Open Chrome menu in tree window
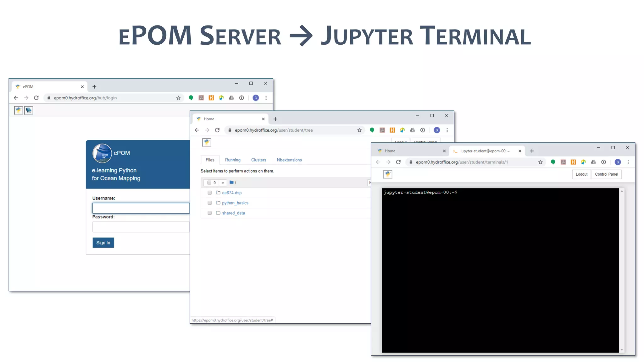This screenshot has height=362, width=644. pyautogui.click(x=447, y=130)
